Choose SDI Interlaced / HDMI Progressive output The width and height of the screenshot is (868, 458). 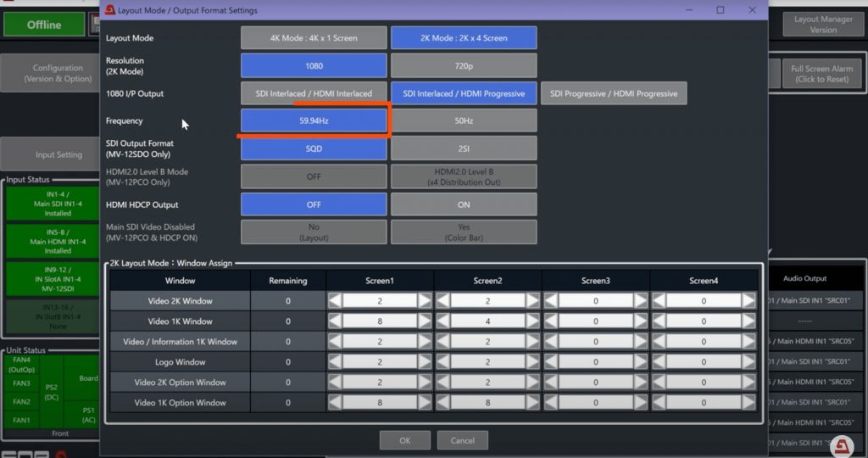pyautogui.click(x=464, y=93)
